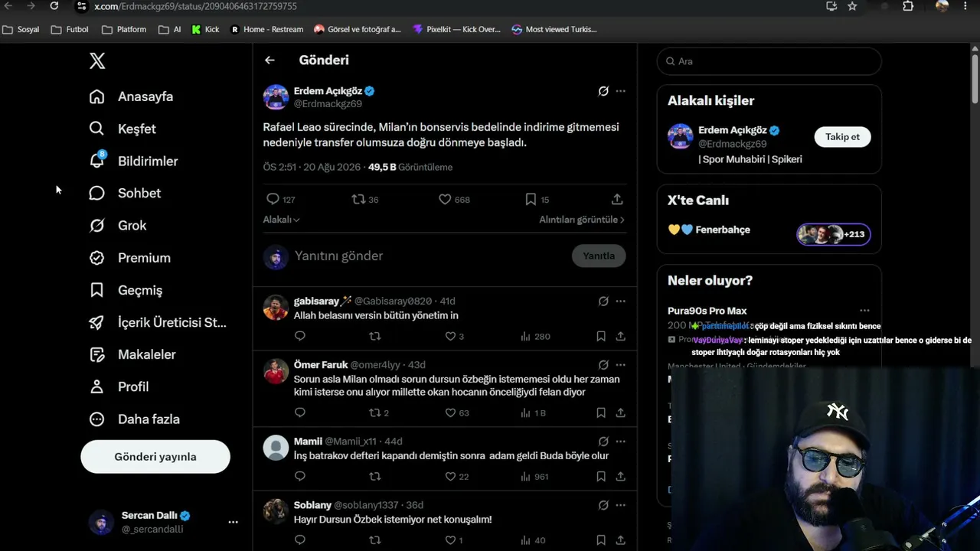Open the X logo home link
The width and height of the screenshot is (980, 551).
tap(97, 61)
